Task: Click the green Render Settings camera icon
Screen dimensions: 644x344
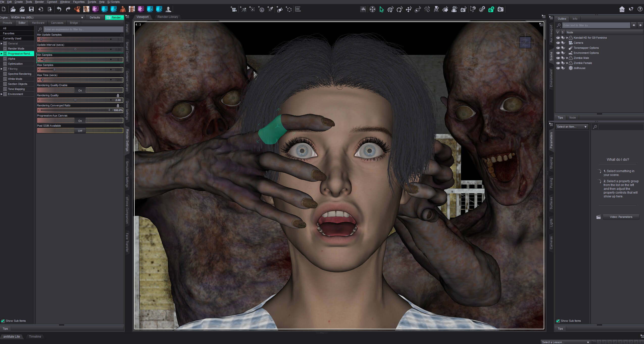Action: click(x=491, y=9)
